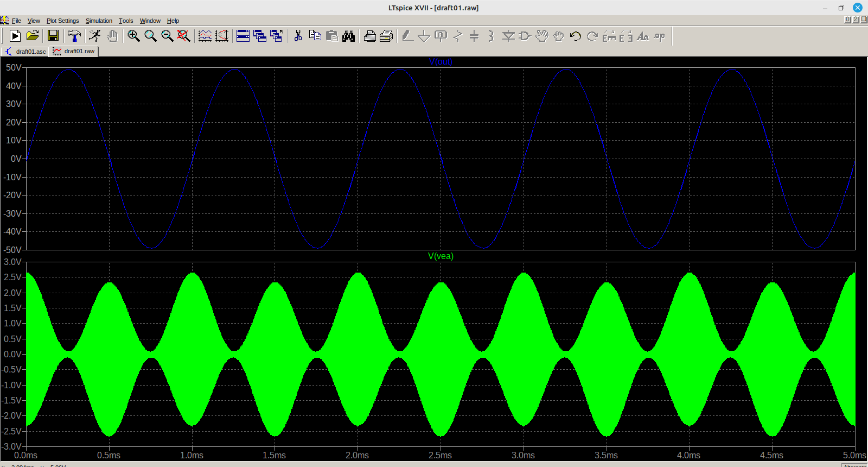868x467 pixels.
Task: Click the Capacitor icon
Action: (474, 36)
